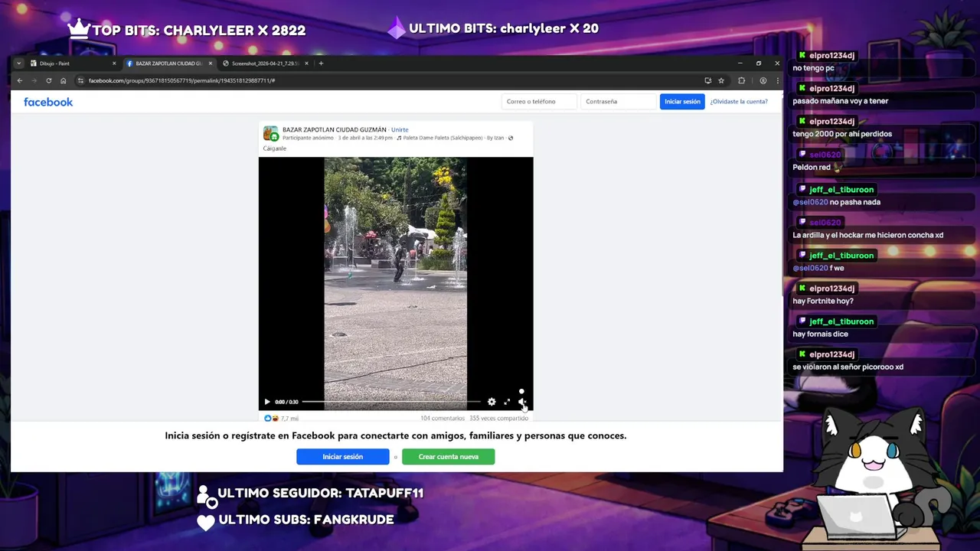980x551 pixels.
Task: Click chat message 'no tengo pc'
Action: [x=813, y=68]
